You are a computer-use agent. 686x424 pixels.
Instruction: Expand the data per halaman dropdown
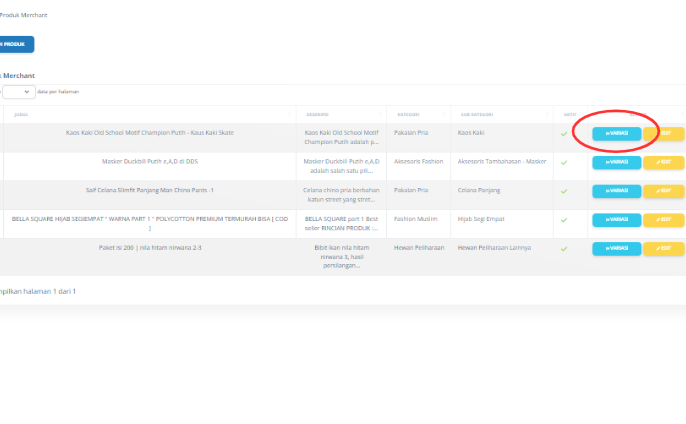[x=18, y=91]
